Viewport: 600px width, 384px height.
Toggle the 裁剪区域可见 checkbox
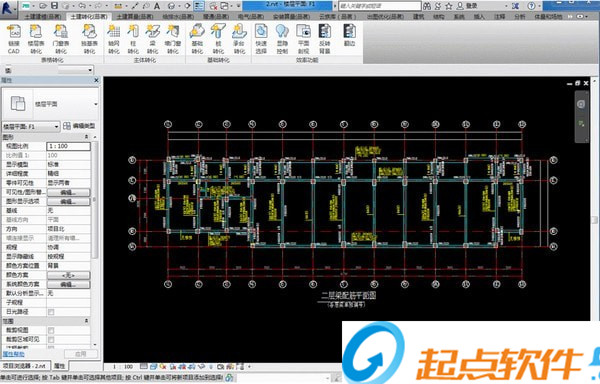pyautogui.click(x=51, y=339)
